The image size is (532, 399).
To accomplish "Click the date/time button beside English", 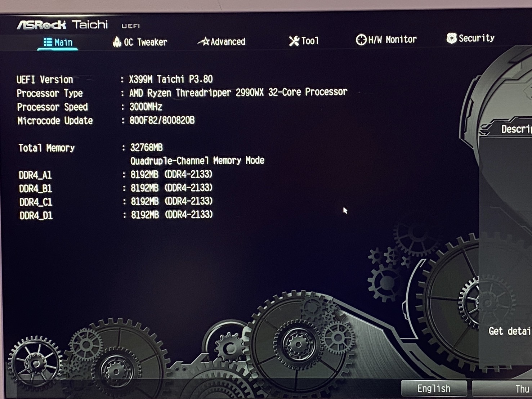I will click(502, 389).
